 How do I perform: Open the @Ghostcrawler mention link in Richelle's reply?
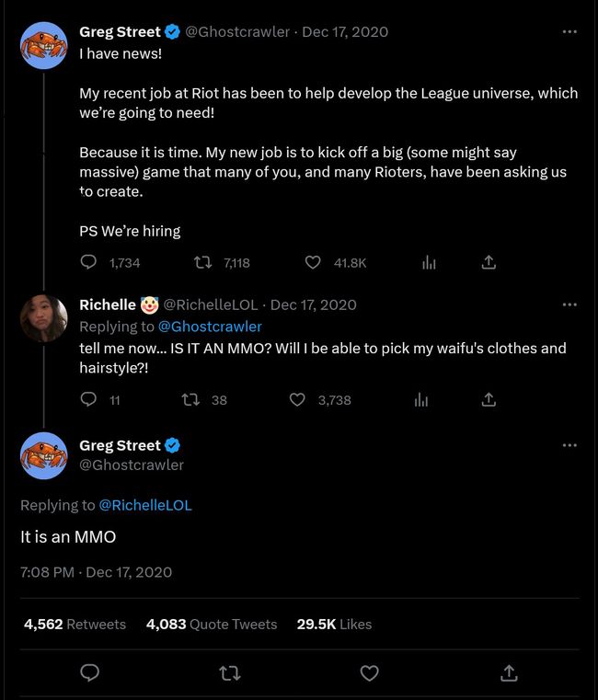tap(210, 327)
